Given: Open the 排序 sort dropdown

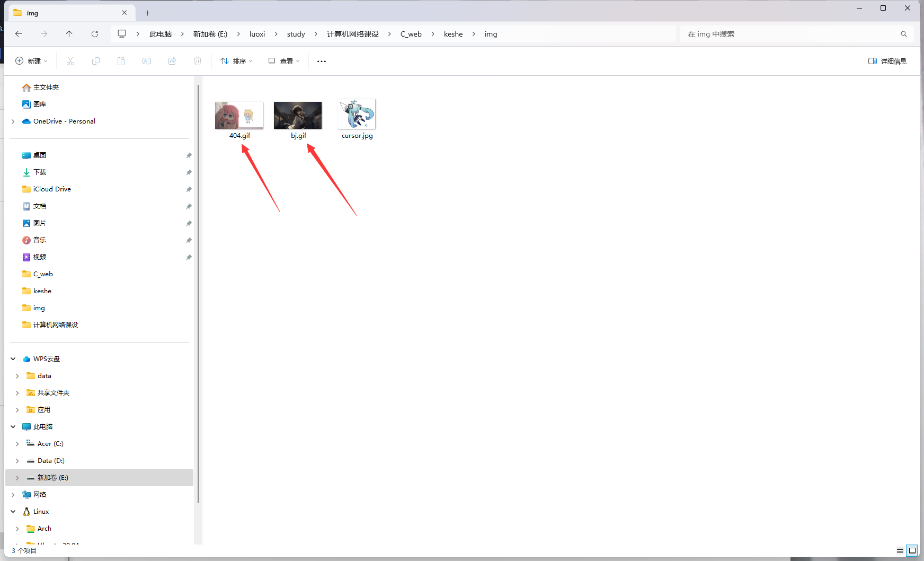Looking at the screenshot, I should point(236,61).
